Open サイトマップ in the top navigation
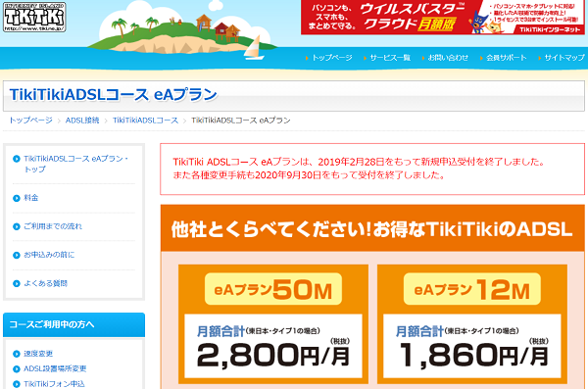The image size is (588, 389). [564, 58]
